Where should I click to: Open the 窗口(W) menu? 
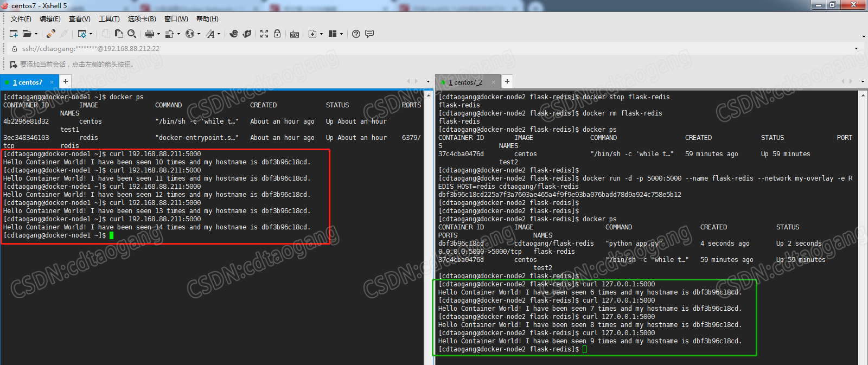click(x=176, y=19)
